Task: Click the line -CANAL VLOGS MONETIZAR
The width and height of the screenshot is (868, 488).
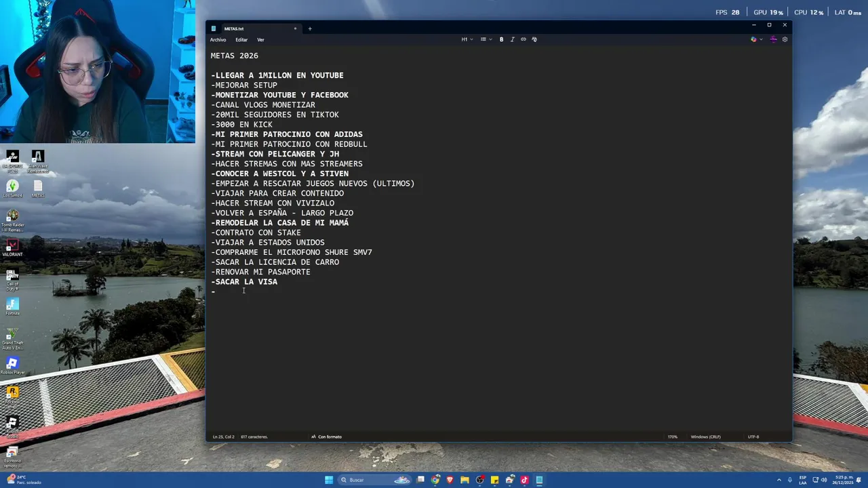Action: click(x=263, y=105)
